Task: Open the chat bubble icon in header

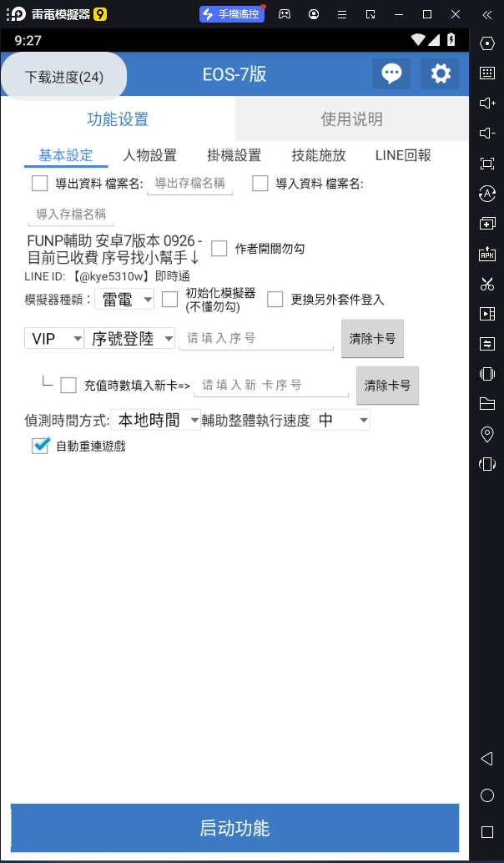Action: point(391,73)
